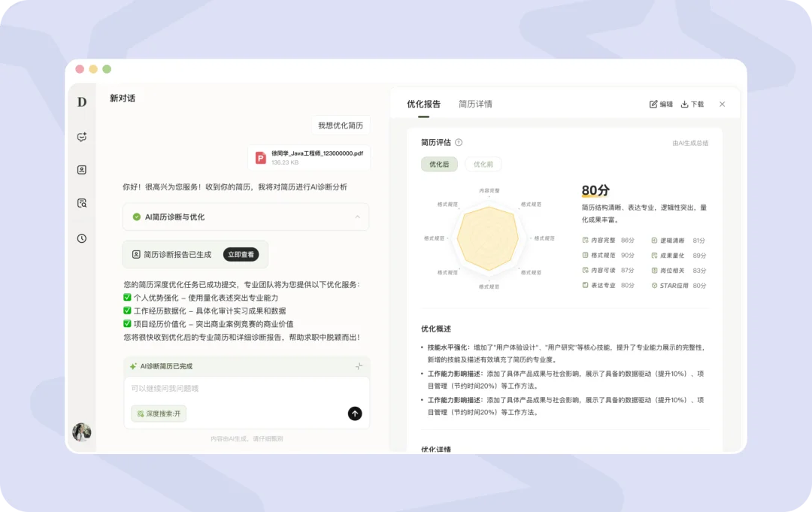Click 立即查看 to view the diagnosis report
The height and width of the screenshot is (512, 812).
241,254
